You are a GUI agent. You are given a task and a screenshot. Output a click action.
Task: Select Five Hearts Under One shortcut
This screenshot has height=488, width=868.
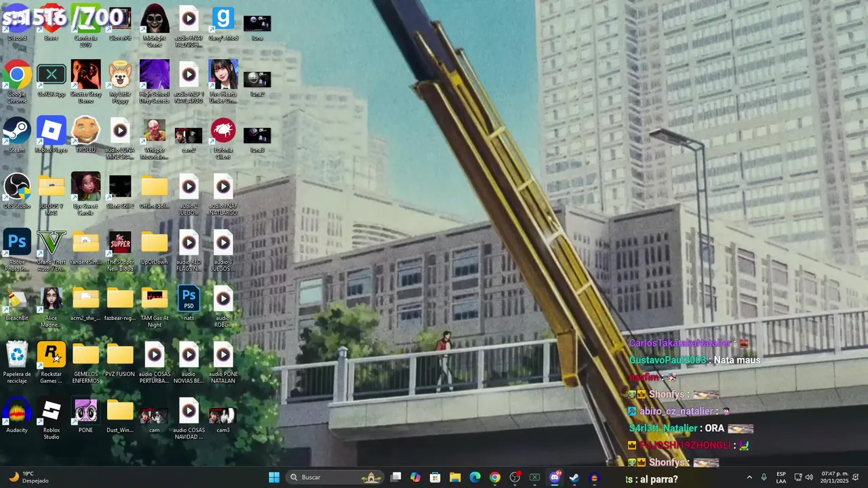coord(223,82)
